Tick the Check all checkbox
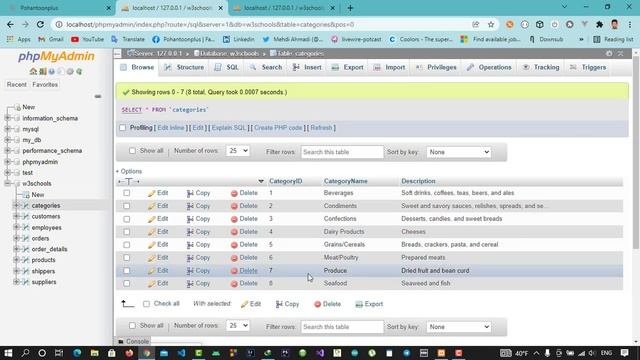This screenshot has height=360, width=640. pyautogui.click(x=147, y=304)
